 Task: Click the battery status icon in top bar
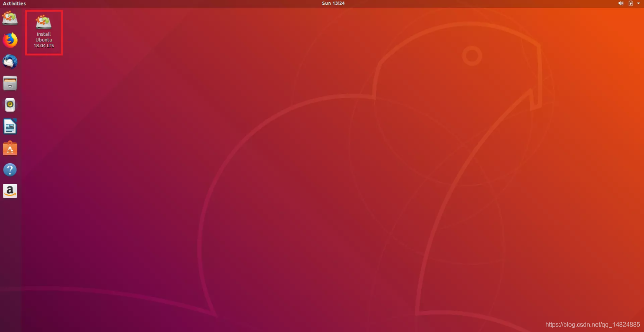pyautogui.click(x=631, y=3)
